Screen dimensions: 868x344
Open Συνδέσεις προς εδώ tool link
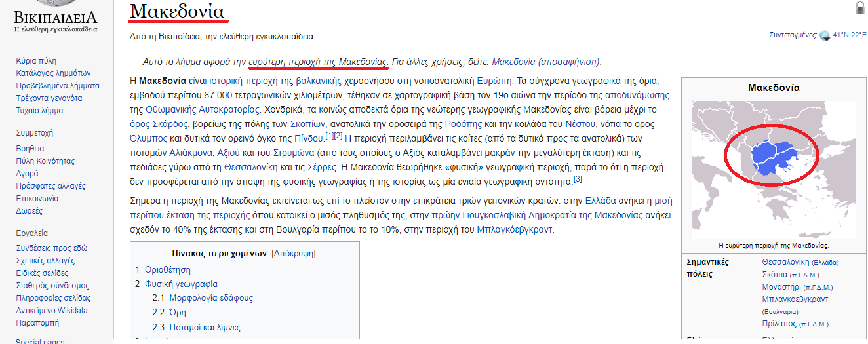click(52, 248)
